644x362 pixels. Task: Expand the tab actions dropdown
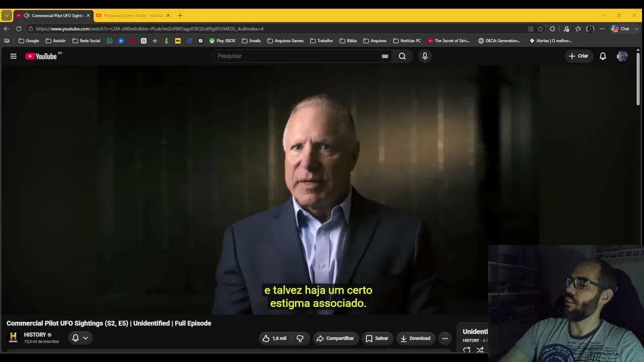7,16
